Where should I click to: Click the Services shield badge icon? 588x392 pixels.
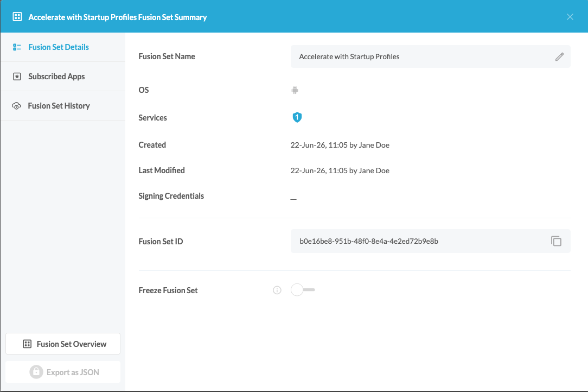coord(297,117)
